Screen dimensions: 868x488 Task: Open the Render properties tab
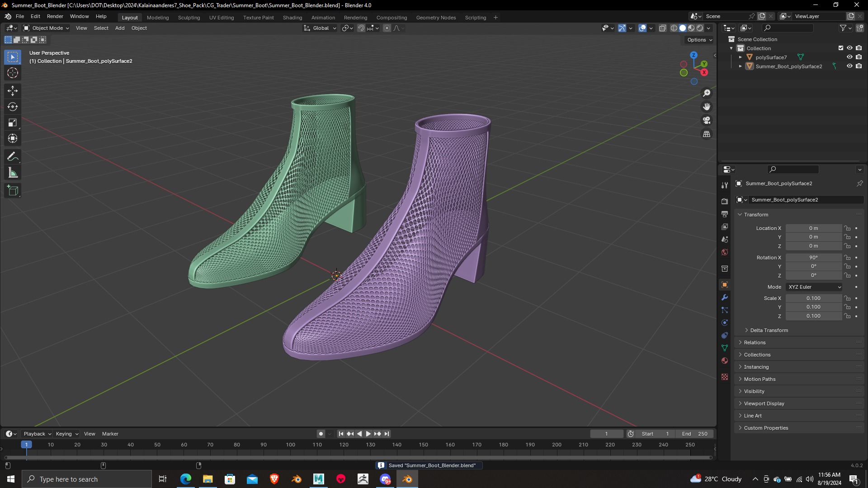coord(725,201)
